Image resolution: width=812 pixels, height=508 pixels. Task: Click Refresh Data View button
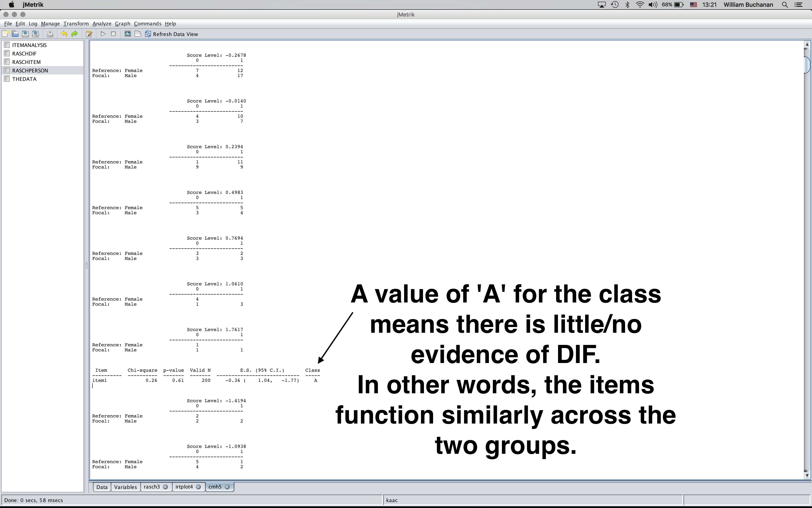(x=171, y=34)
